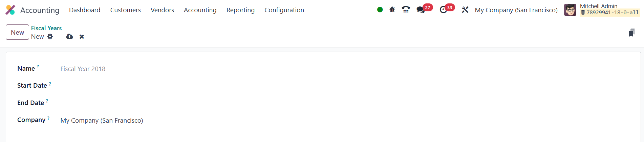Click the VoIP phone icon
Screen dimensions: 644x142
406,10
